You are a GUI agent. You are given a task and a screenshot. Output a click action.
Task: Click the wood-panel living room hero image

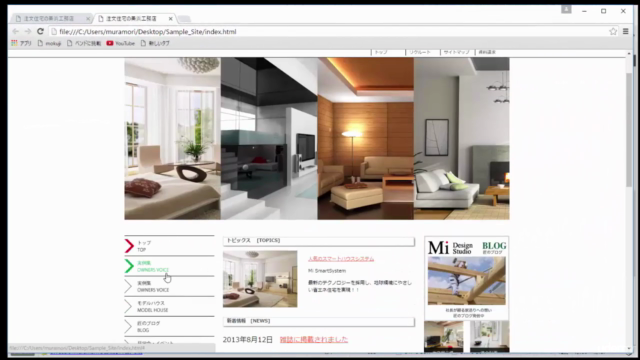pyautogui.click(x=366, y=138)
